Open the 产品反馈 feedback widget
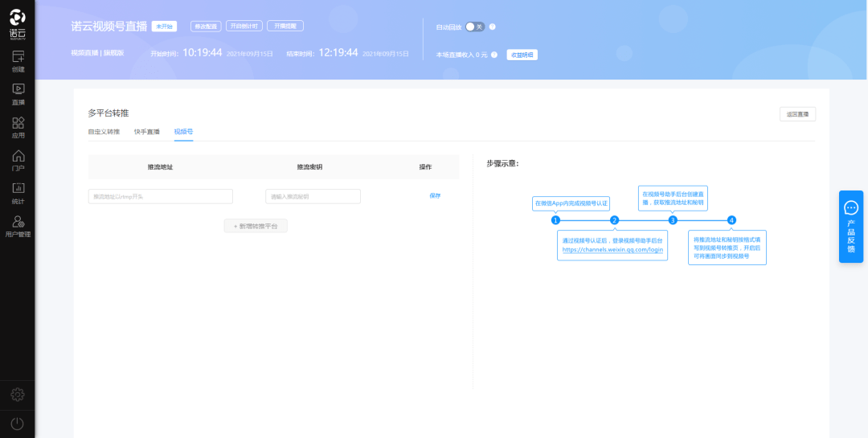Image resolution: width=868 pixels, height=438 pixels. pyautogui.click(x=851, y=227)
